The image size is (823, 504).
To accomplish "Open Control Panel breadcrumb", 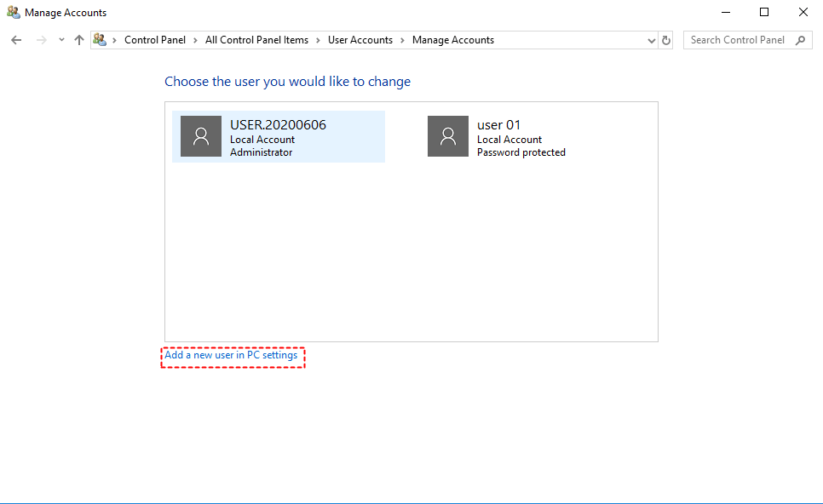I will coord(155,40).
